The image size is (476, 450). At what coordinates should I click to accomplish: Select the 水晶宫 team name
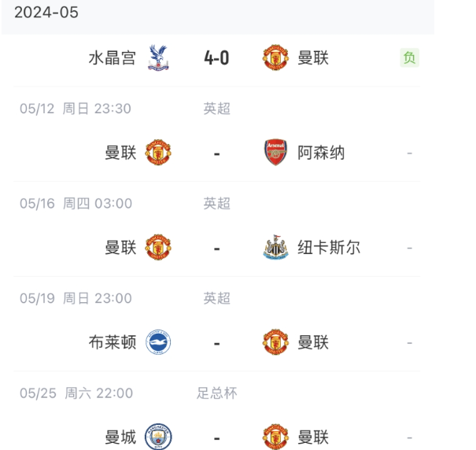point(113,58)
